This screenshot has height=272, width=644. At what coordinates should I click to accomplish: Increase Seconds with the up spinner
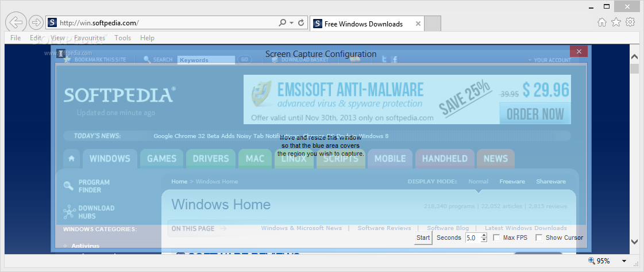click(484, 235)
